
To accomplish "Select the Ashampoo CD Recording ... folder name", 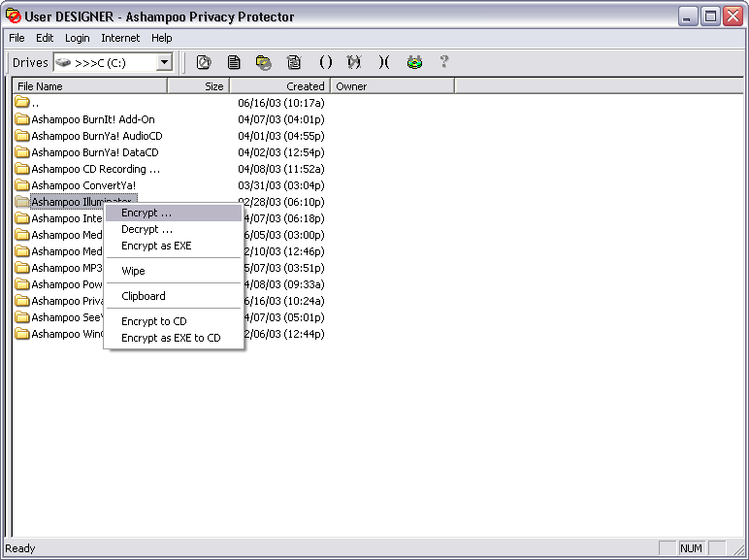I will 95,169.
